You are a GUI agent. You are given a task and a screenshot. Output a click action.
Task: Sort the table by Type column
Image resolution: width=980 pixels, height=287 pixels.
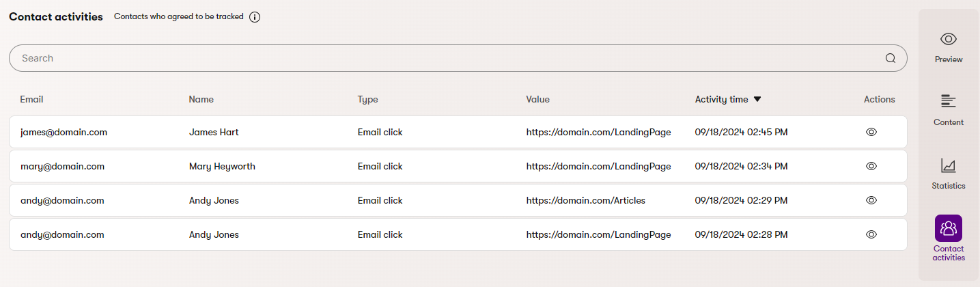point(367,99)
